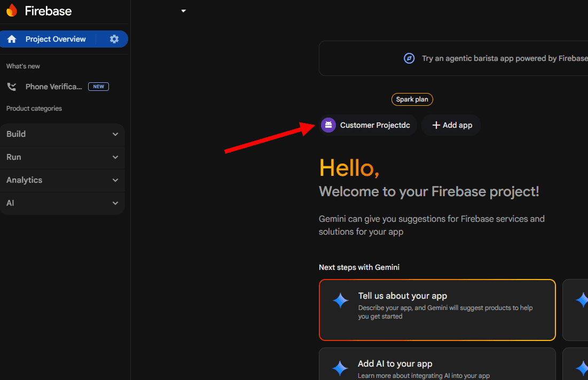
Task: Expand the Analytics category
Action: click(62, 180)
